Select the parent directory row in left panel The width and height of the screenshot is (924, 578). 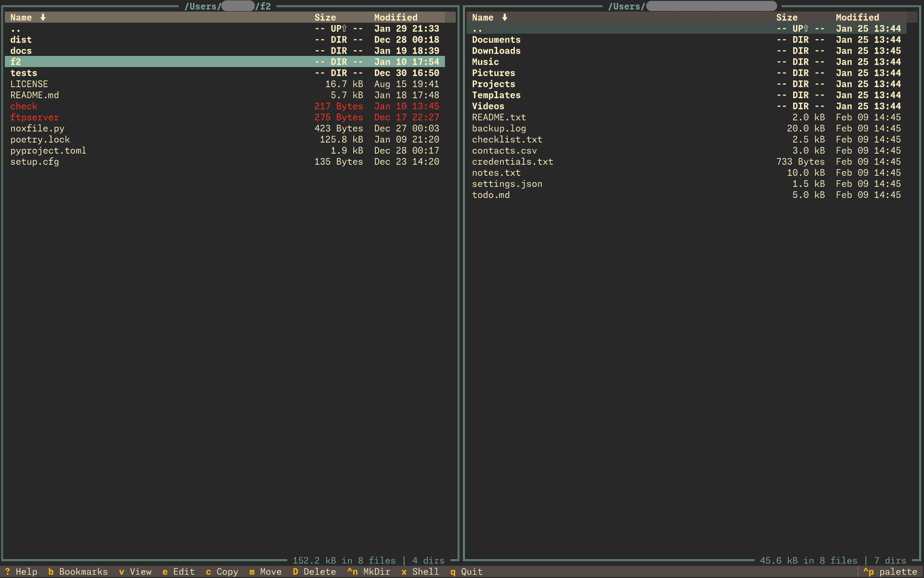(x=225, y=28)
